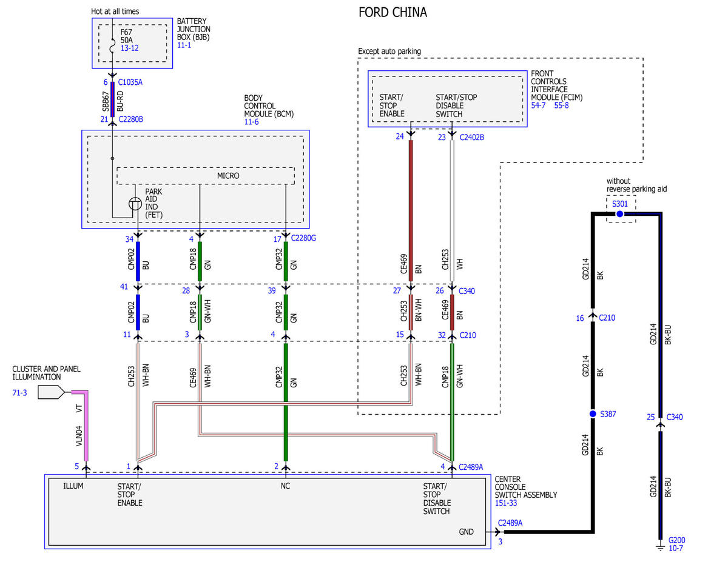Click pin number 39 on CMP32 wire

273,291
